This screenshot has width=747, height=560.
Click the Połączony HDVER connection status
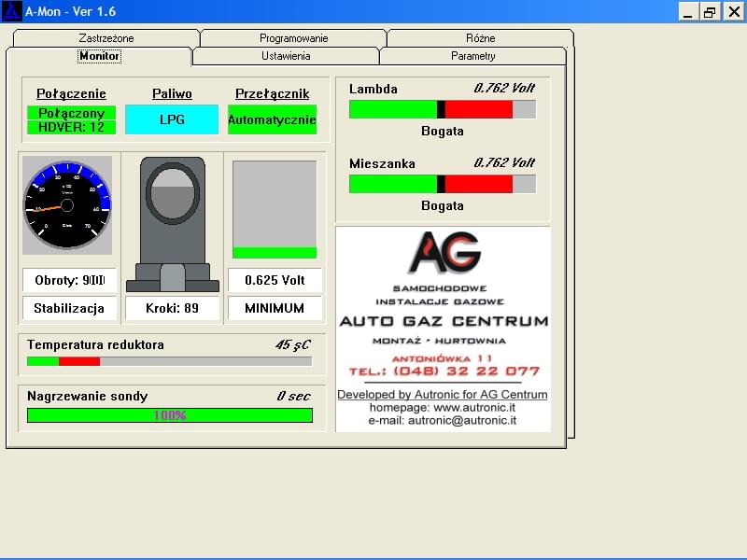pos(71,119)
